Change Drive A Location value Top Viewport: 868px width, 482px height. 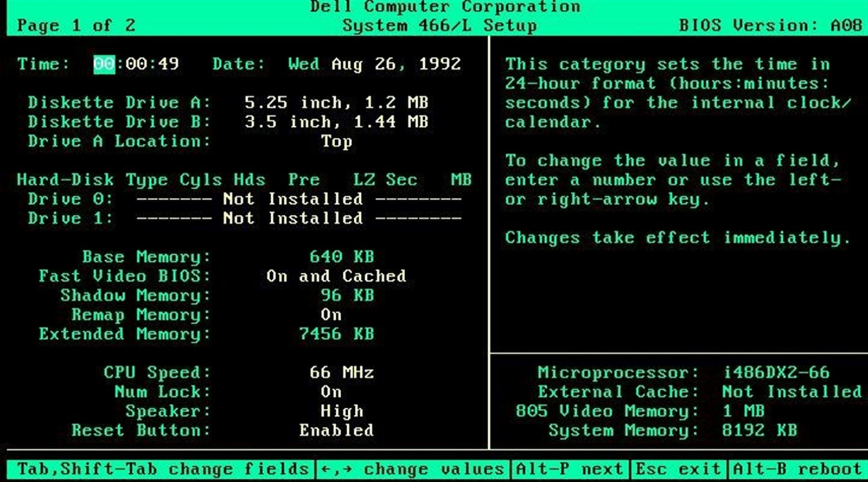tap(336, 142)
